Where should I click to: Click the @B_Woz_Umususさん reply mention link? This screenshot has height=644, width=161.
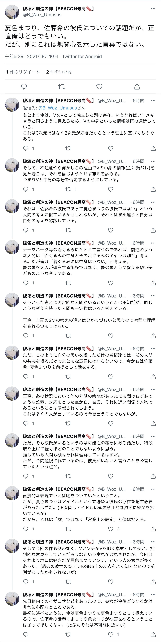62,108
